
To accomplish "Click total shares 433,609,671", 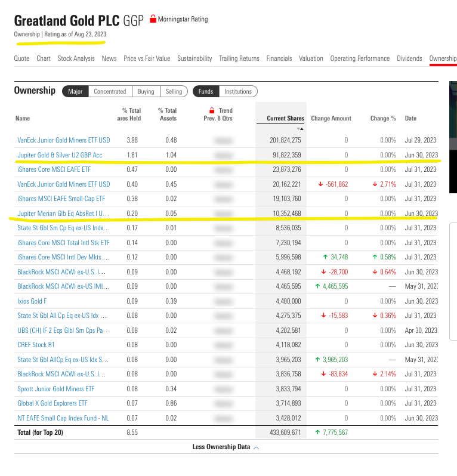I will [x=285, y=432].
